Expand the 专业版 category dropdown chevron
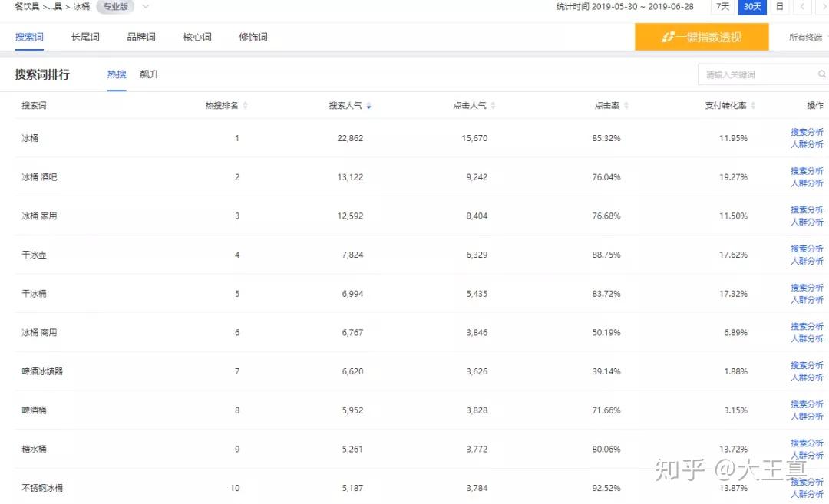The image size is (829, 504). [x=145, y=7]
